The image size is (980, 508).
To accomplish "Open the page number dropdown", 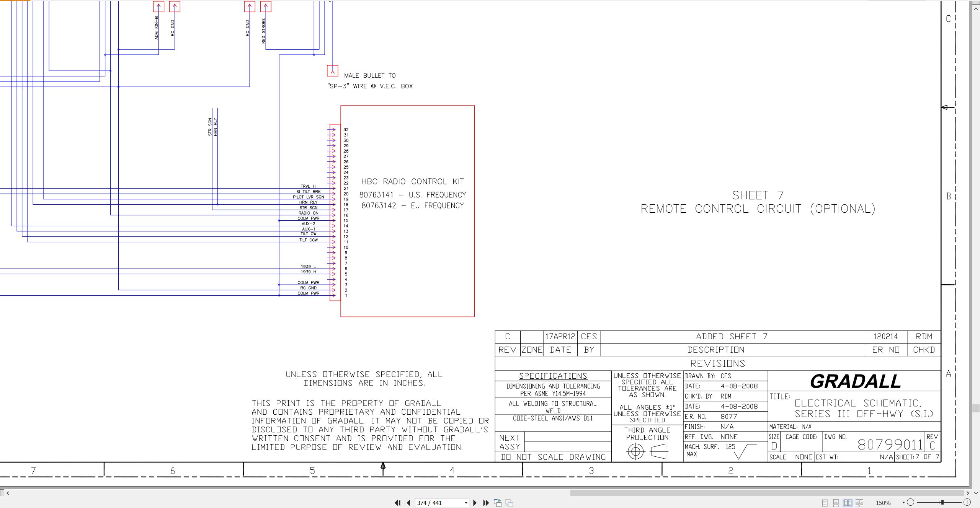I will (x=466, y=503).
